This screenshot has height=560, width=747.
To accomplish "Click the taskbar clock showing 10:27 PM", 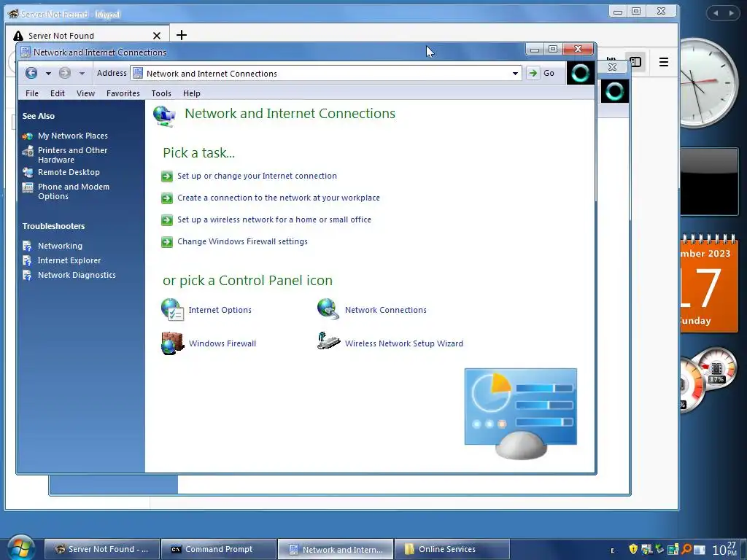I will (724, 549).
